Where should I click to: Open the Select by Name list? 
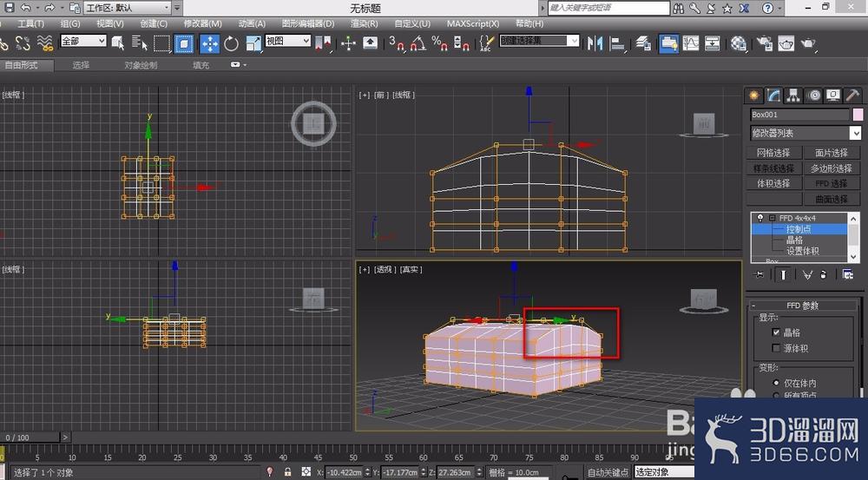tap(140, 43)
